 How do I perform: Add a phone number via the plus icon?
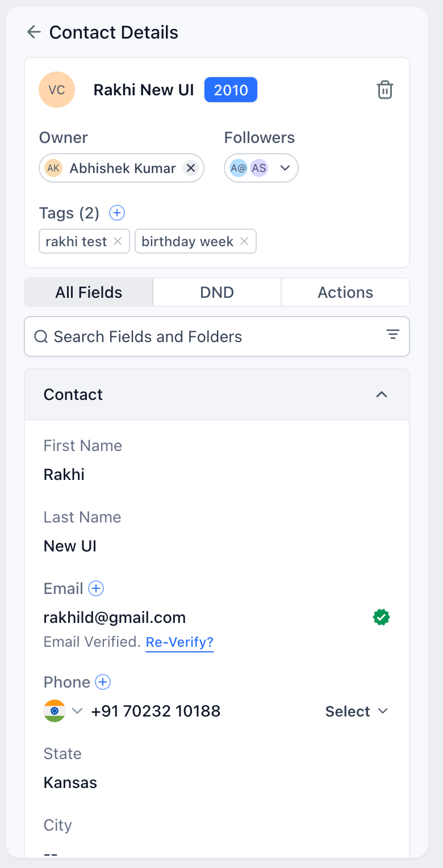point(102,682)
